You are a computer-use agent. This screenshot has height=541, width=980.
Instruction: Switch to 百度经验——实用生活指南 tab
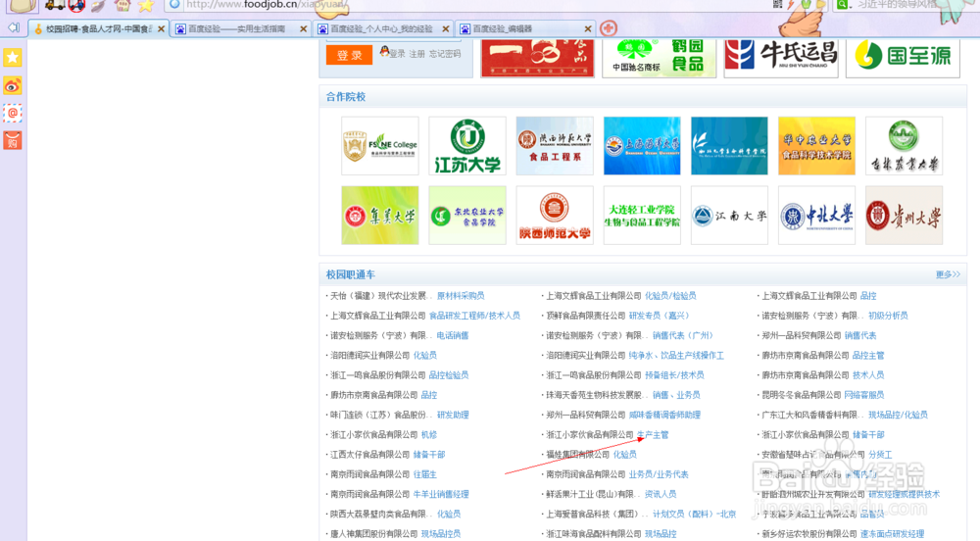(241, 28)
